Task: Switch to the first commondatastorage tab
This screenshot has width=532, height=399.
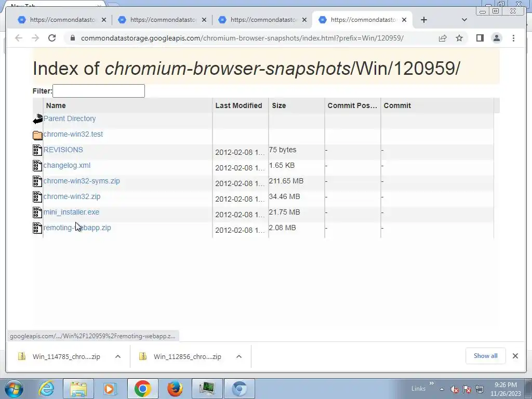Action: pyautogui.click(x=63, y=20)
